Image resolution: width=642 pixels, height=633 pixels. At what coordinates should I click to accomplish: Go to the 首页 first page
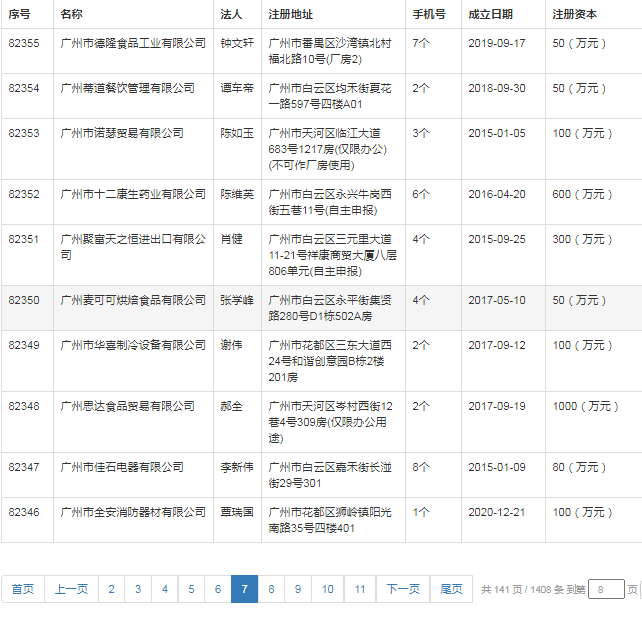click(23, 589)
